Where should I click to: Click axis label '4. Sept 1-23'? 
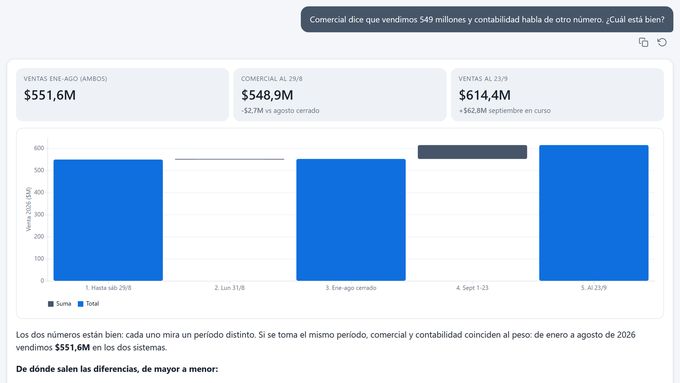[472, 288]
